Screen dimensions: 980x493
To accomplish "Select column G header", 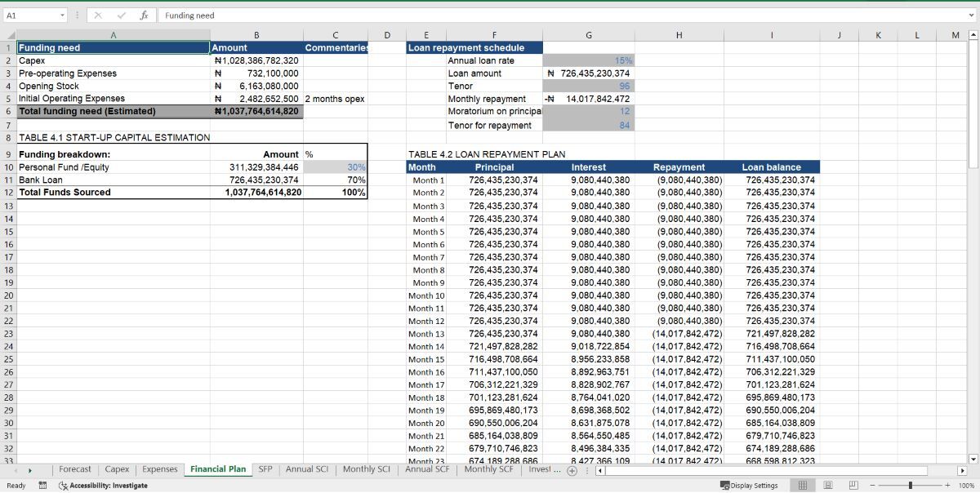I will pyautogui.click(x=589, y=35).
